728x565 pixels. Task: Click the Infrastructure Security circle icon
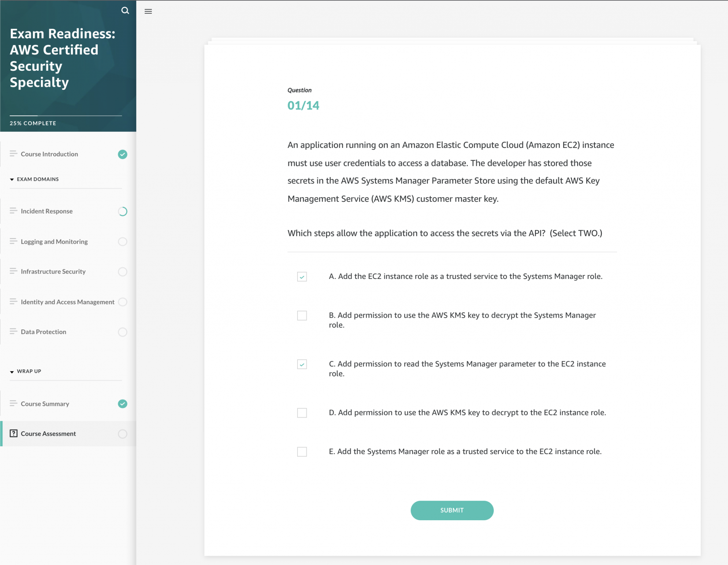click(122, 271)
